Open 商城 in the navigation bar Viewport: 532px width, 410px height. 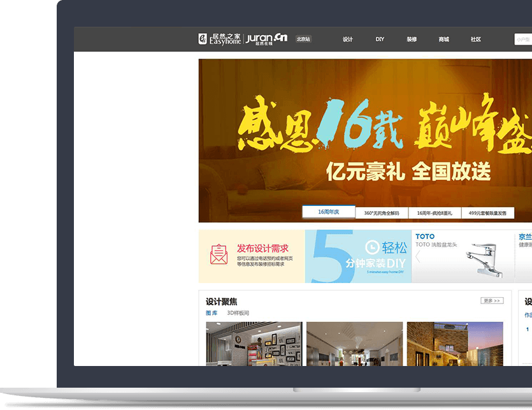443,40
